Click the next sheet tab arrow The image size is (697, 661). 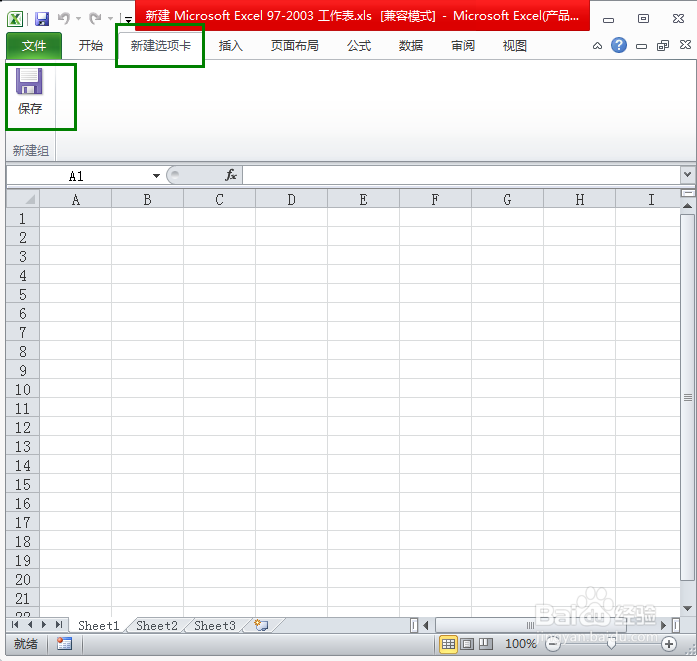click(x=44, y=625)
